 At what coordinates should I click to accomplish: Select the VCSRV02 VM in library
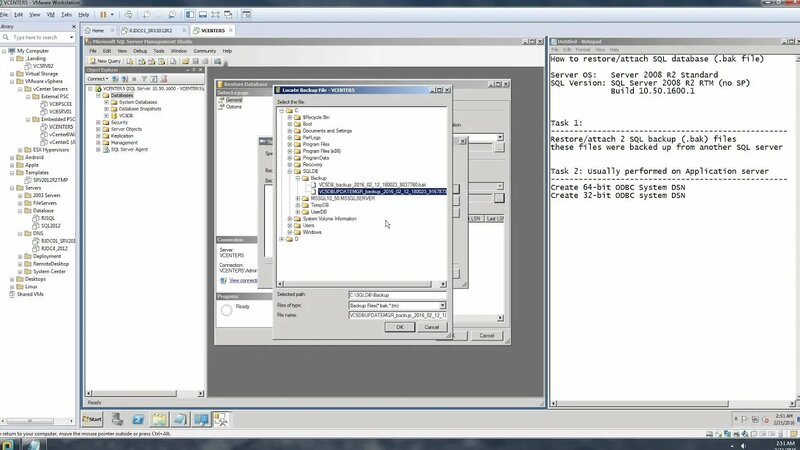pyautogui.click(x=43, y=66)
